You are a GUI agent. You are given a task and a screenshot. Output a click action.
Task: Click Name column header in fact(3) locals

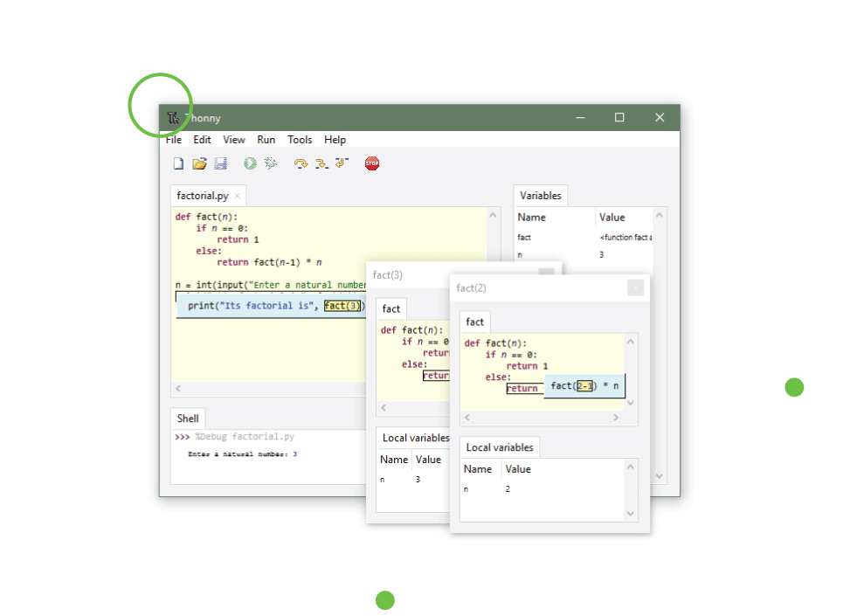click(394, 460)
